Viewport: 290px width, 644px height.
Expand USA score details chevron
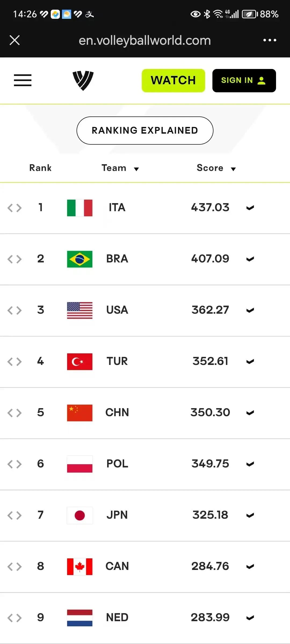(x=250, y=310)
